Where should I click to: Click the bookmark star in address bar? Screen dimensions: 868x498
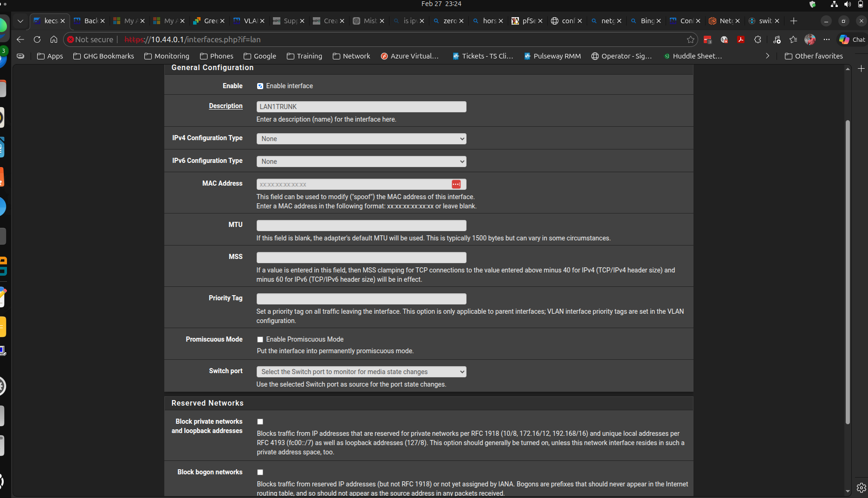pos(690,39)
